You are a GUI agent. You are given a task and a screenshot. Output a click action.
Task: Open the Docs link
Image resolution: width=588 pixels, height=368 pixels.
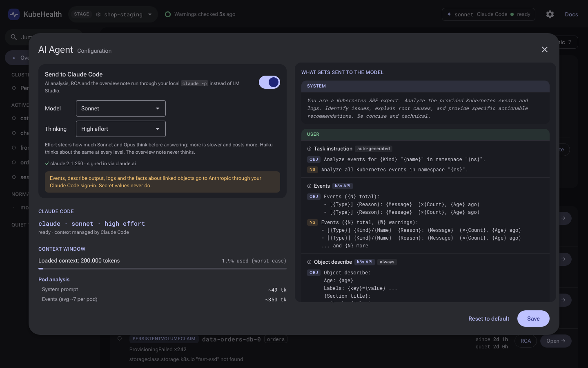[571, 14]
